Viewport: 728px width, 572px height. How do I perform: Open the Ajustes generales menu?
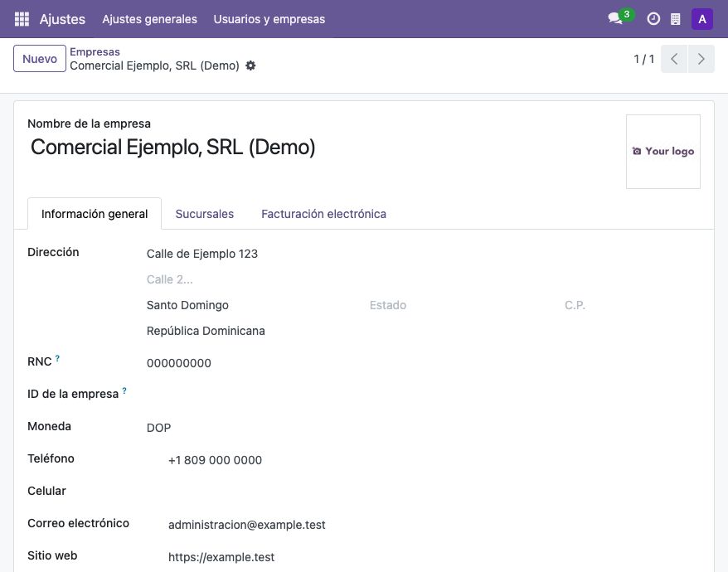(149, 19)
